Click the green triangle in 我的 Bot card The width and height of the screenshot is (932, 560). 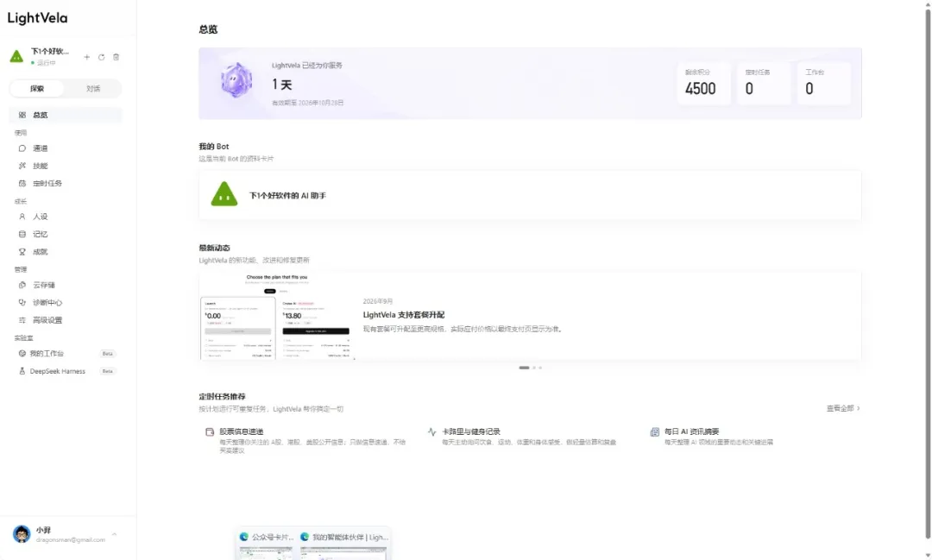tap(224, 194)
